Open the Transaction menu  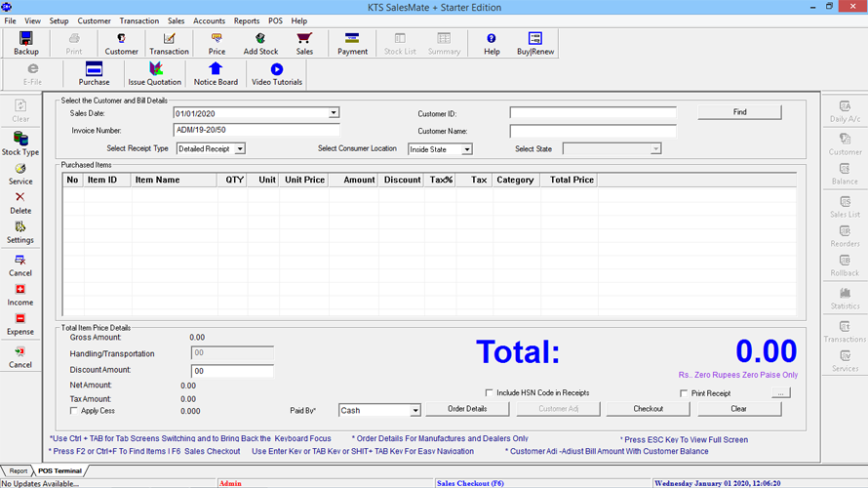point(138,20)
